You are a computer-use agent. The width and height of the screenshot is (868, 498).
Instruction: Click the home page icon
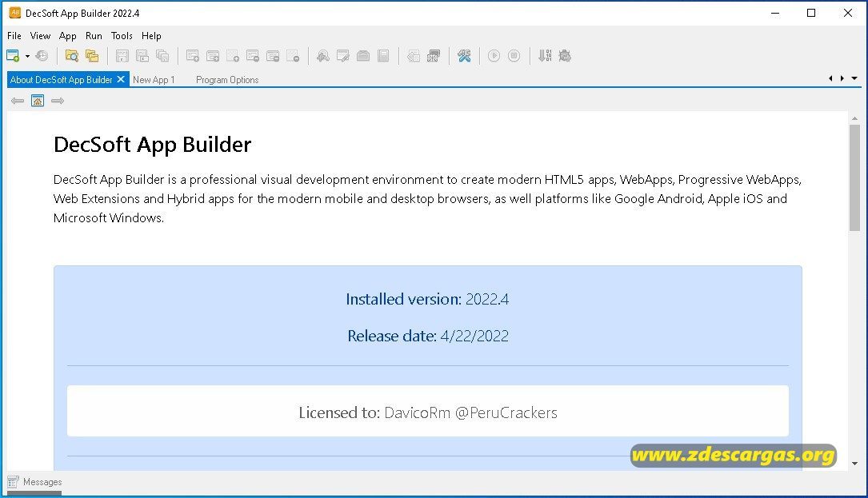38,101
